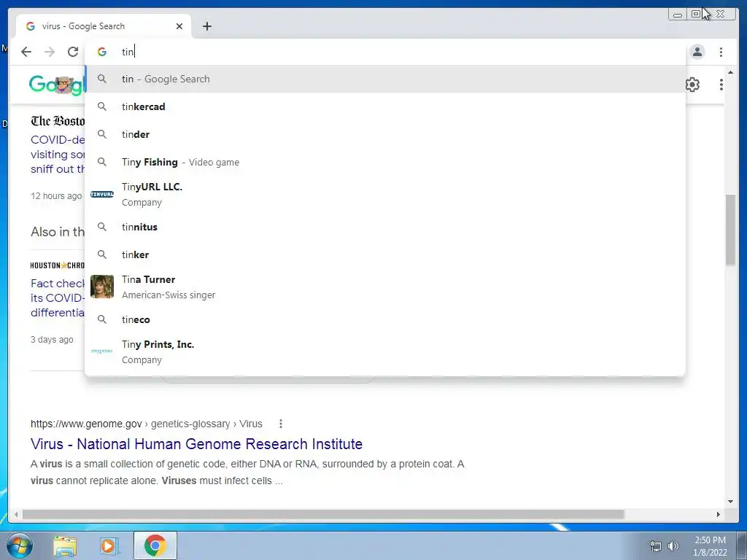Open the Google apps dots menu beside gear
The image size is (747, 560).
721,85
